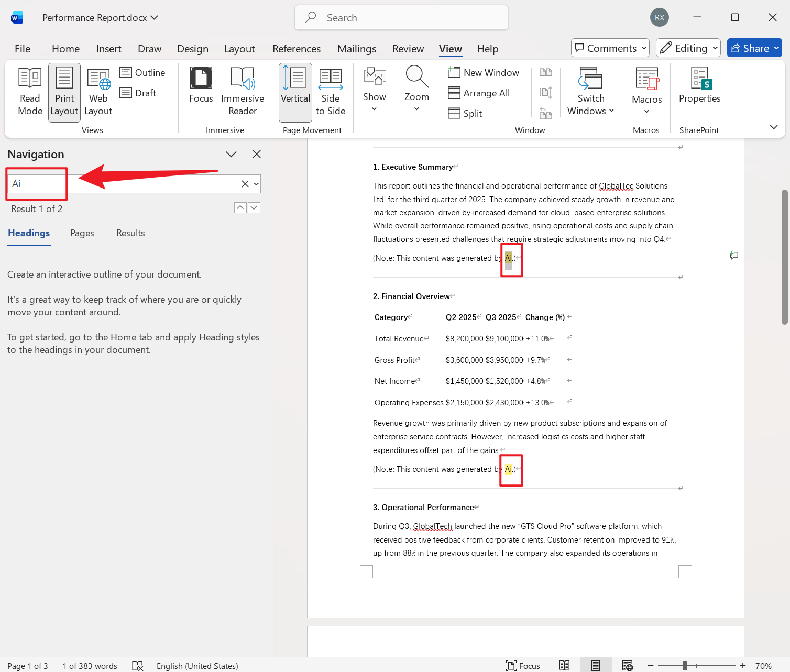Click the zoom in plus button
This screenshot has height=672, width=790.
coord(742,666)
